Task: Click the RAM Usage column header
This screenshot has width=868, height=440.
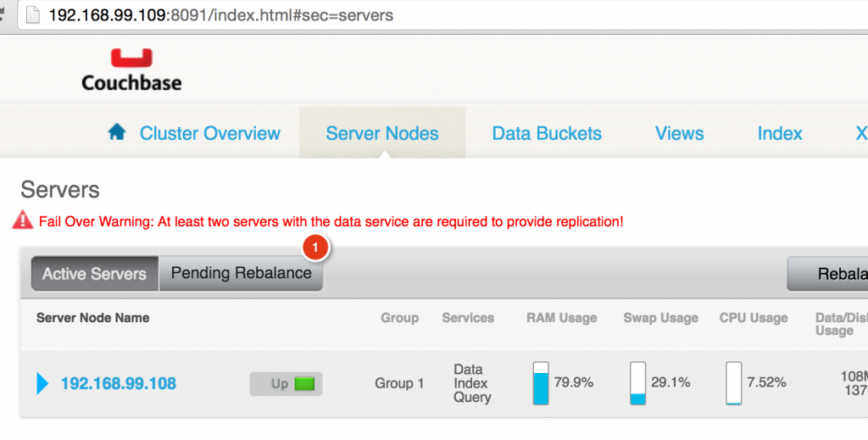Action: click(561, 318)
